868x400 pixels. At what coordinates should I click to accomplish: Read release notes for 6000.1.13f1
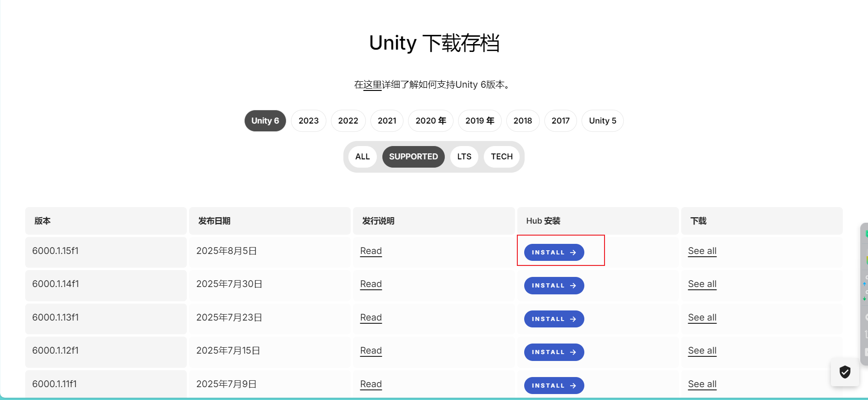371,318
